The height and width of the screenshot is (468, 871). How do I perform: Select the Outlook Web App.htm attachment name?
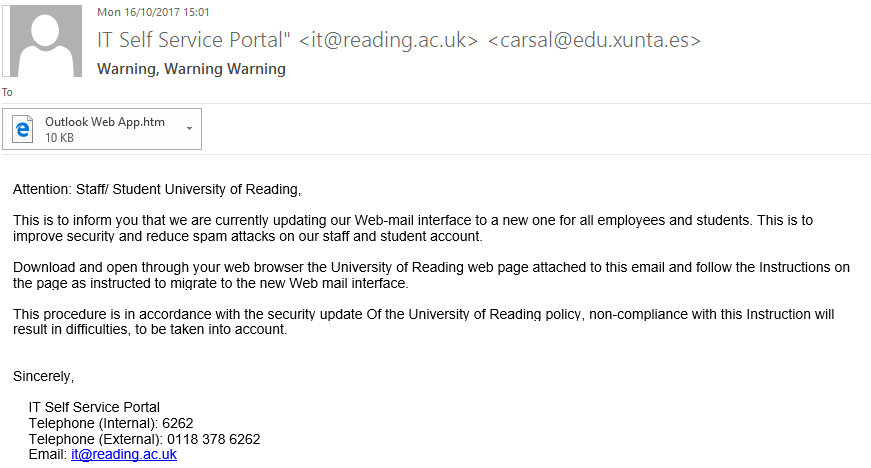click(105, 122)
